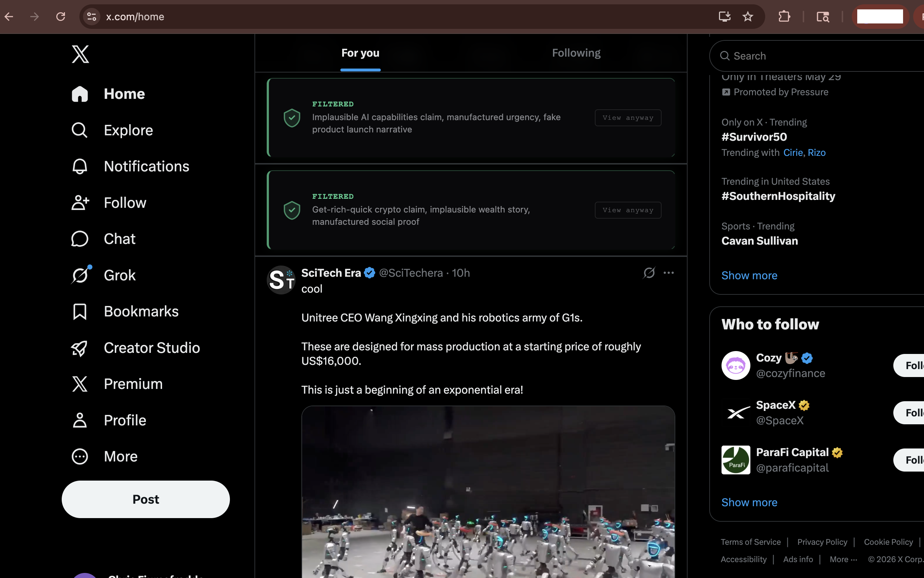This screenshot has width=924, height=578.
Task: Click SciTech Era profile avatar
Action: (x=281, y=280)
